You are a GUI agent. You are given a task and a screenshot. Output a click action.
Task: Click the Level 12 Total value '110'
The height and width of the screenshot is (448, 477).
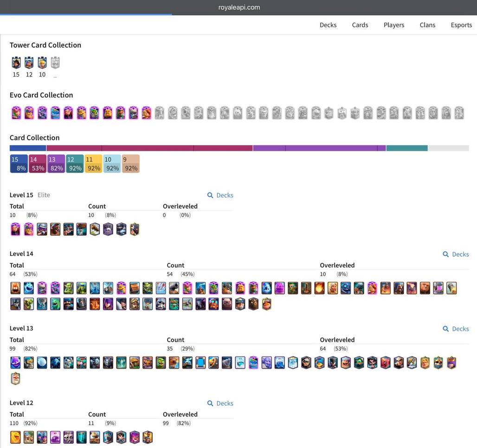pos(14,423)
